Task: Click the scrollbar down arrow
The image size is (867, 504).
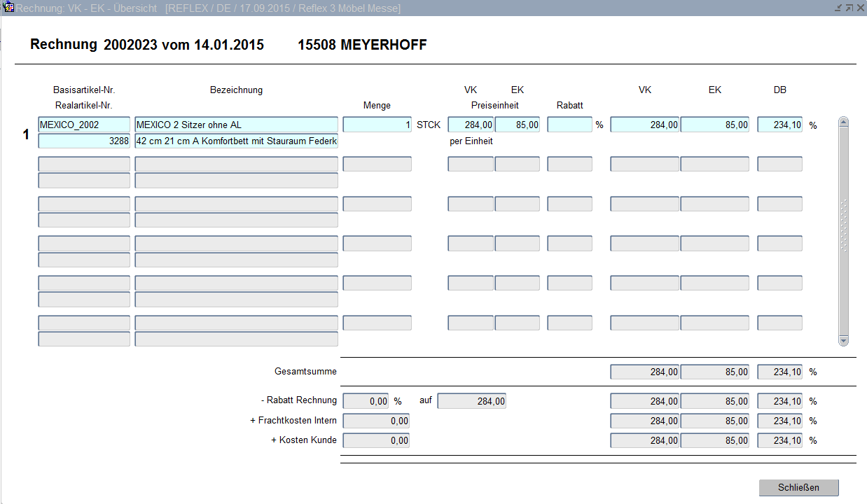Action: coord(843,340)
